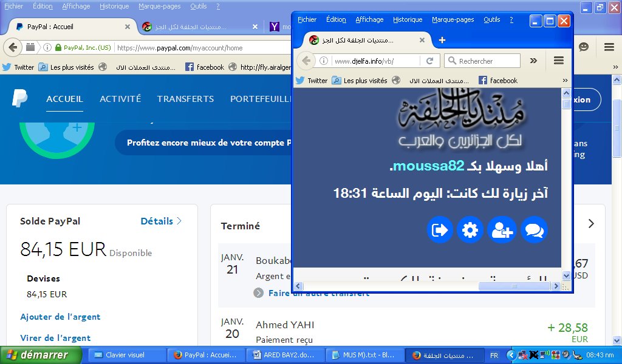Viewport: 622px width, 364px height.
Task: Expand bookmarks overflow in the Djelfa window
Action: pos(565,81)
